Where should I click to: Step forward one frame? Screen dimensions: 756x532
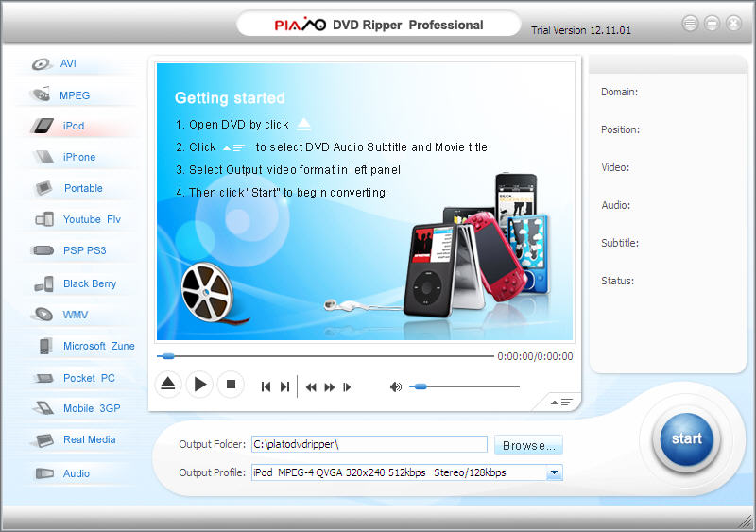tap(347, 387)
